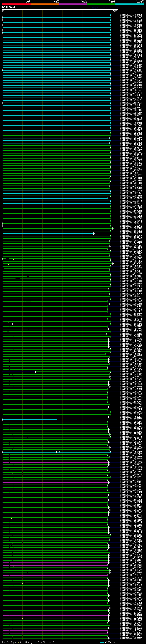
Task: Open hit UniRef100_B7FLQ2
Action: 131,35
